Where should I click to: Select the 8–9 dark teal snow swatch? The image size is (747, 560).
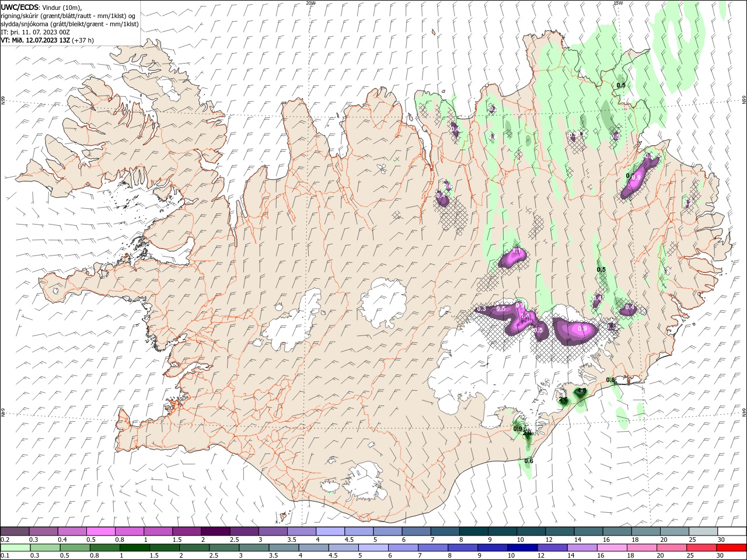click(x=473, y=531)
